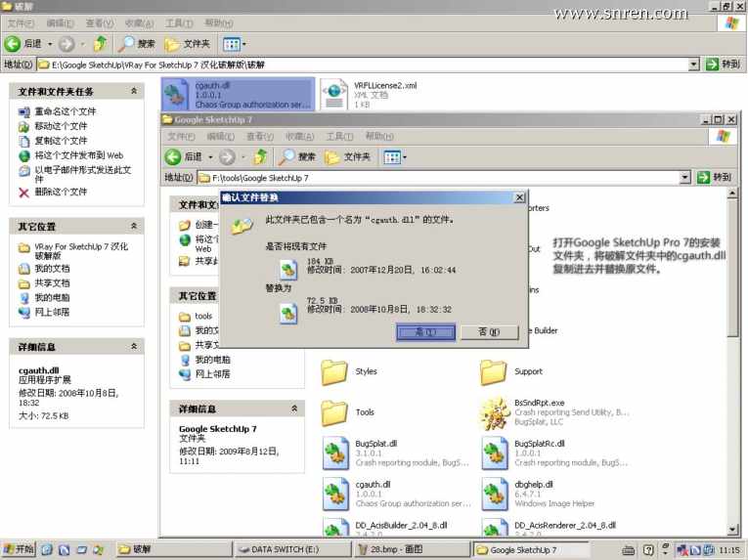Expand address bar dropdown in outer 破解 window
This screenshot has width=748, height=560.
694,64
